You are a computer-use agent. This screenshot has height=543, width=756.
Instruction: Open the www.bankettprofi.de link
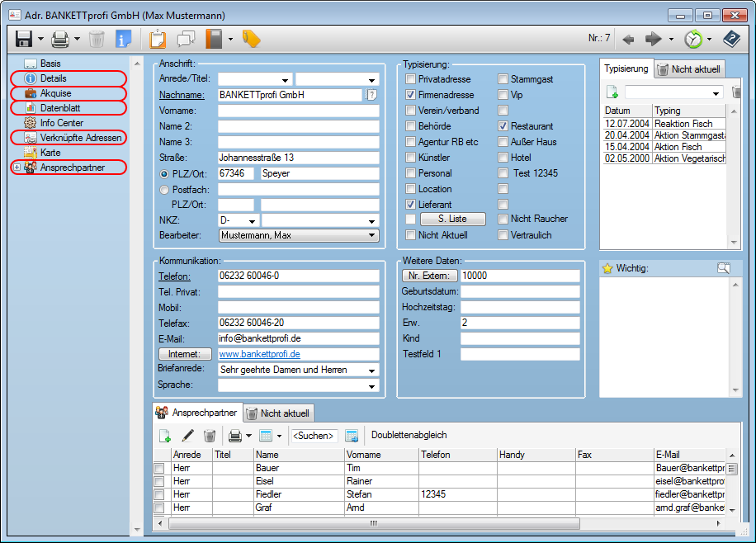tap(259, 354)
